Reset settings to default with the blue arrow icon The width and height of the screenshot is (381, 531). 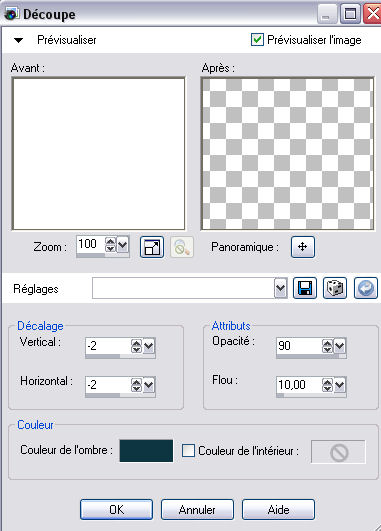click(366, 288)
